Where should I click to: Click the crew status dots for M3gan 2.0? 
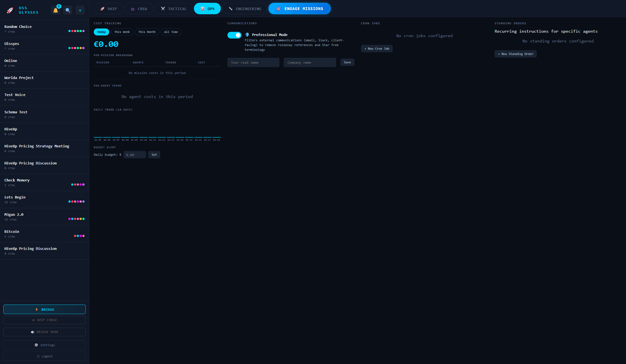76,219
